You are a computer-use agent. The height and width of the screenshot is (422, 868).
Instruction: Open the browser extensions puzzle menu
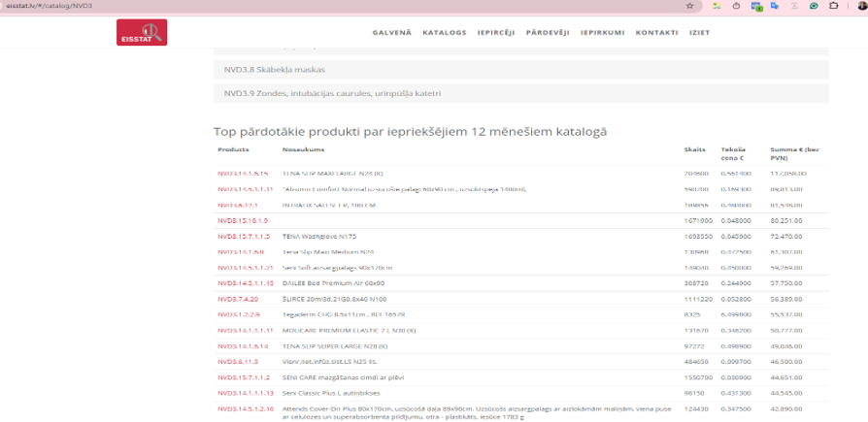pyautogui.click(x=833, y=6)
